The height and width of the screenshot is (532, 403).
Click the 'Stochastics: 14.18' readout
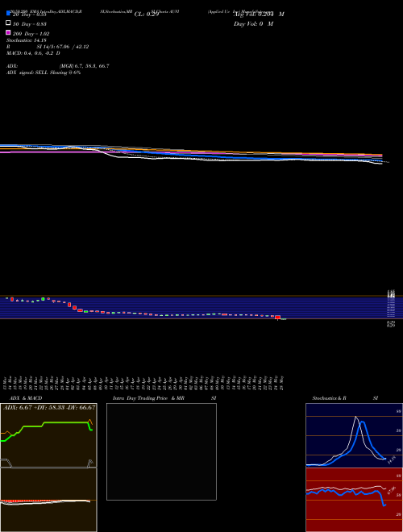(x=26, y=40)
